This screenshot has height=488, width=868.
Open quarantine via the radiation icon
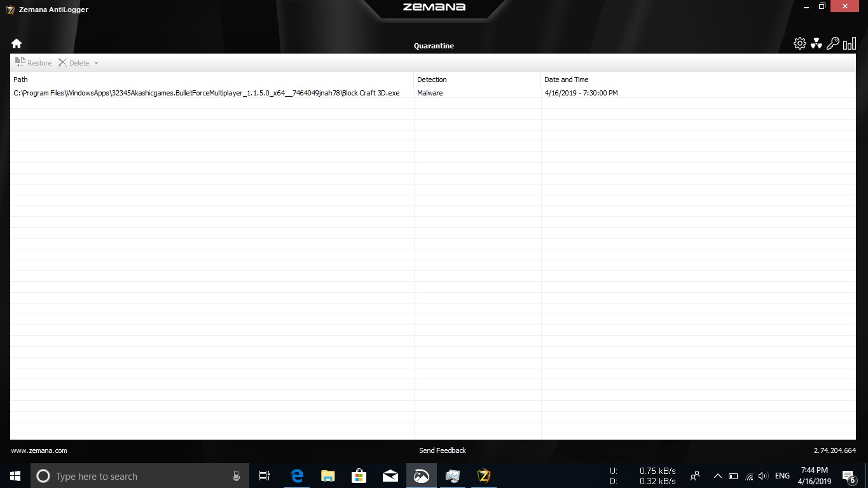(x=816, y=43)
